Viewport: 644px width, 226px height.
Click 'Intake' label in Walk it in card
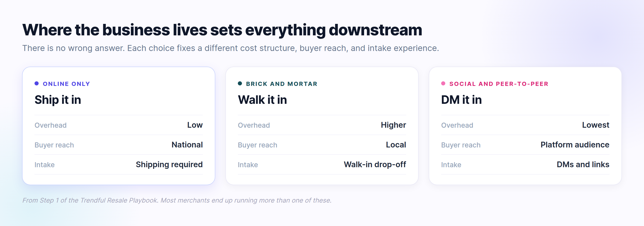[x=248, y=165]
